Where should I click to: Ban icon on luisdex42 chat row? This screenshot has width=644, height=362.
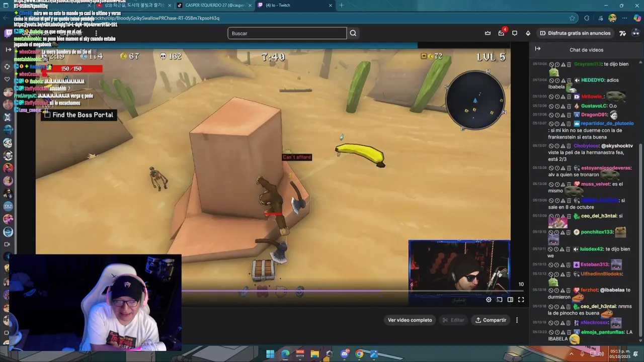coord(551,249)
